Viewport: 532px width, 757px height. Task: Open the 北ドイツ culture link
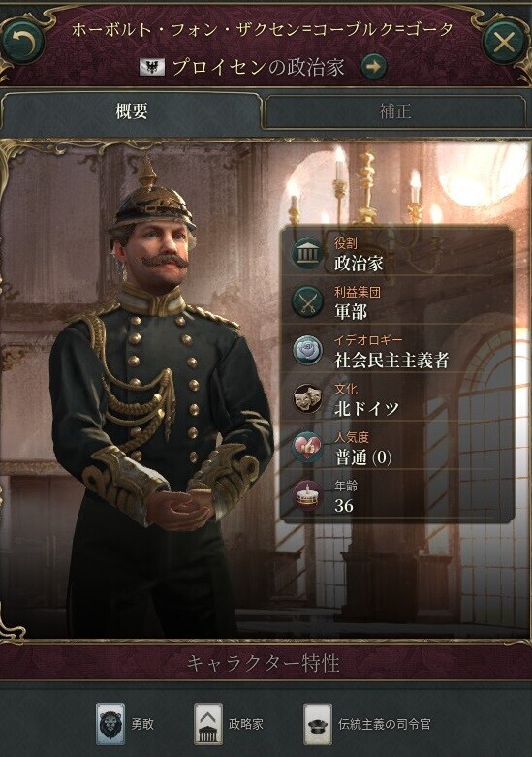[366, 409]
